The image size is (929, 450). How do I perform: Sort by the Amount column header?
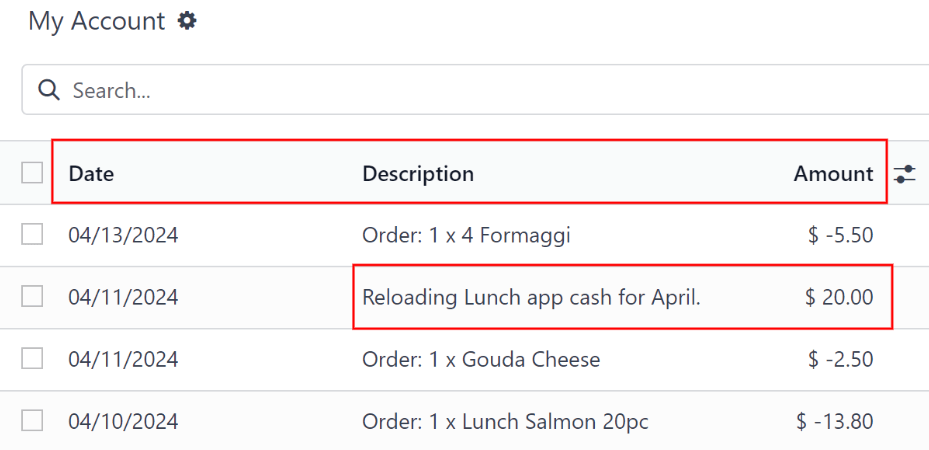pyautogui.click(x=833, y=174)
